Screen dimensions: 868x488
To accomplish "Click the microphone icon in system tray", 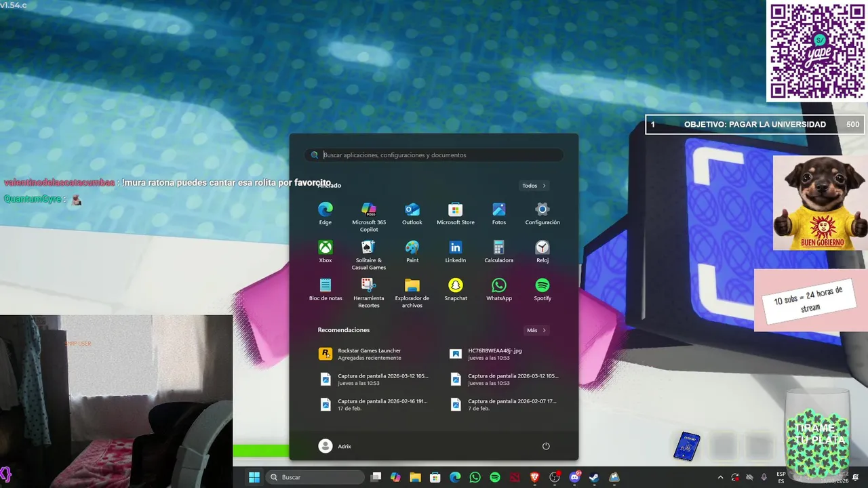I will point(764,477).
